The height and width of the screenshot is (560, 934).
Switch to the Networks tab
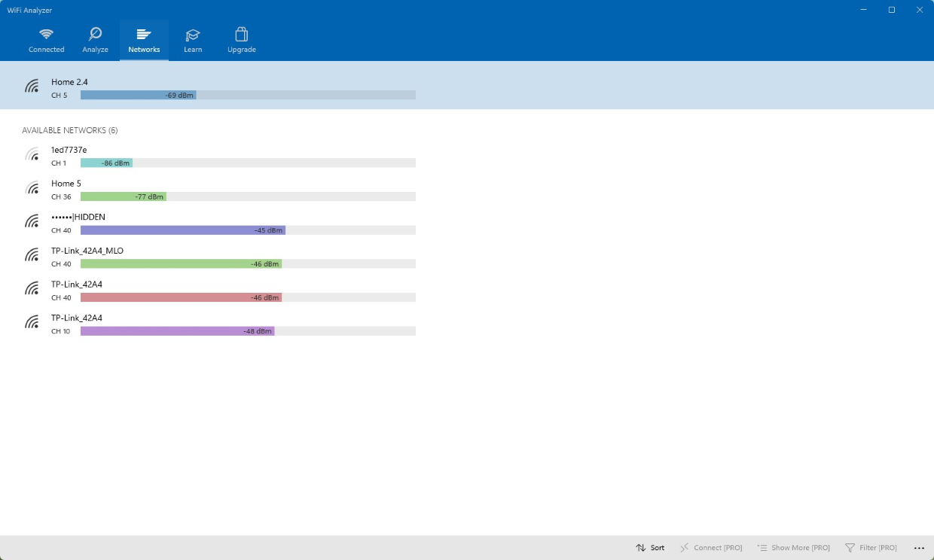(144, 39)
